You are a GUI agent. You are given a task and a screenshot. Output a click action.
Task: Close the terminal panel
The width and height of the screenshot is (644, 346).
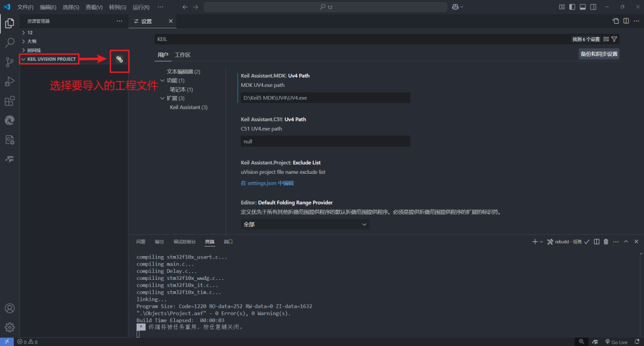636,242
